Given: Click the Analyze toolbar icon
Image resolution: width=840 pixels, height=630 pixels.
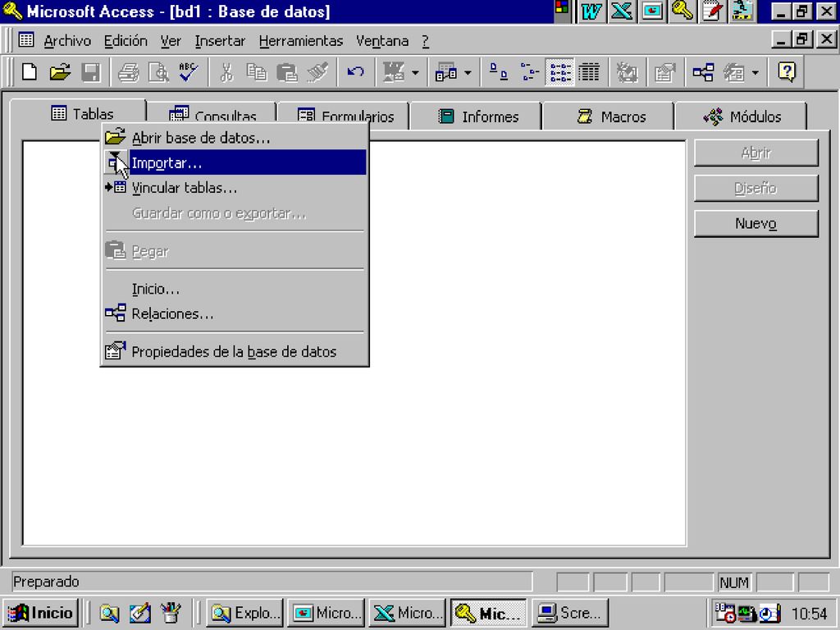Looking at the screenshot, I should point(445,72).
